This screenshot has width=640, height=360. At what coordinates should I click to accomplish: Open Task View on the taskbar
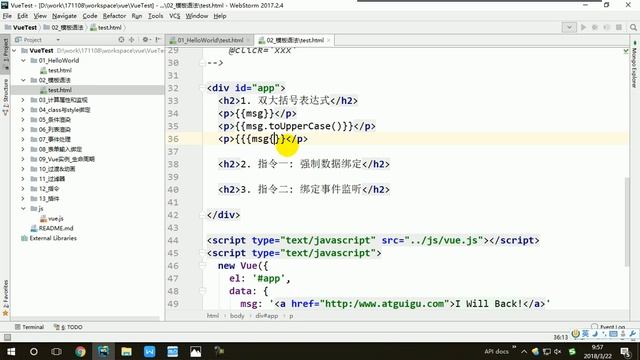[56, 351]
